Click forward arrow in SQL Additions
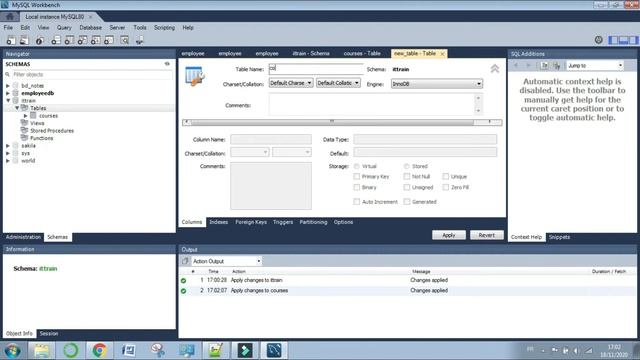Viewport: 640px width, 360px height. click(529, 65)
